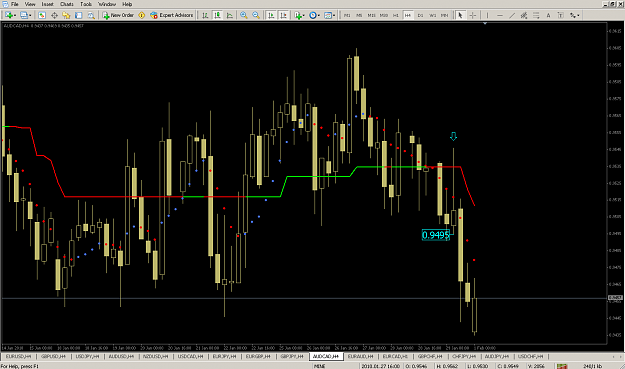Open the Help menu
This screenshot has height=369, width=625.
pos(127,4)
